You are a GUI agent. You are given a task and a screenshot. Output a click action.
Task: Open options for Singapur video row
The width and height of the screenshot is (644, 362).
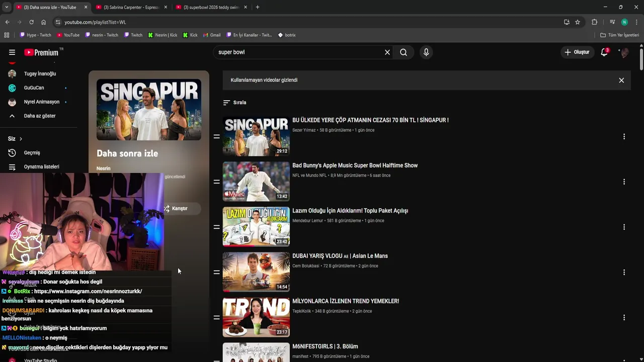click(624, 136)
